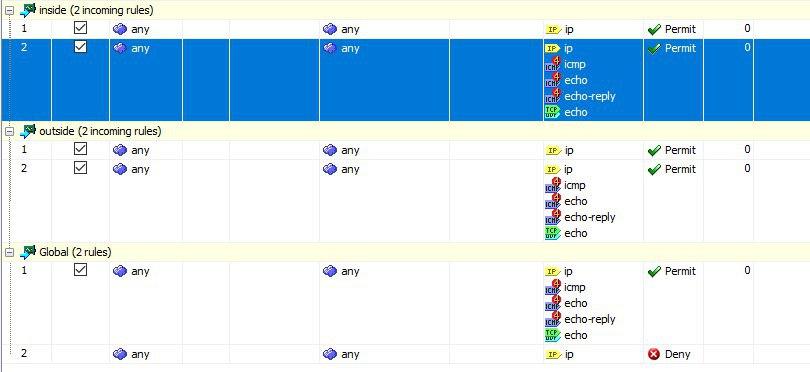This screenshot has width=810, height=372.
Task: Click destination 'any' network icon in outside rule 1
Action: [330, 150]
